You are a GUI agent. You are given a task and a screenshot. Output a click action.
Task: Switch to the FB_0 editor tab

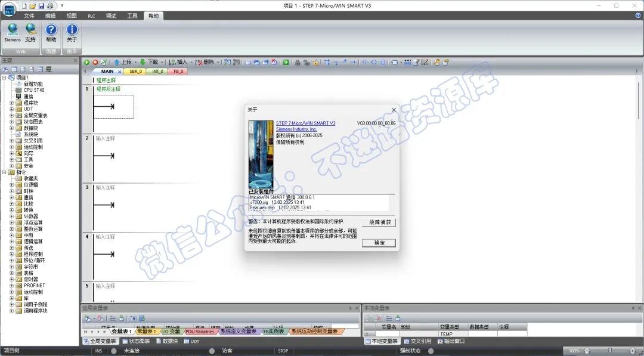click(178, 71)
